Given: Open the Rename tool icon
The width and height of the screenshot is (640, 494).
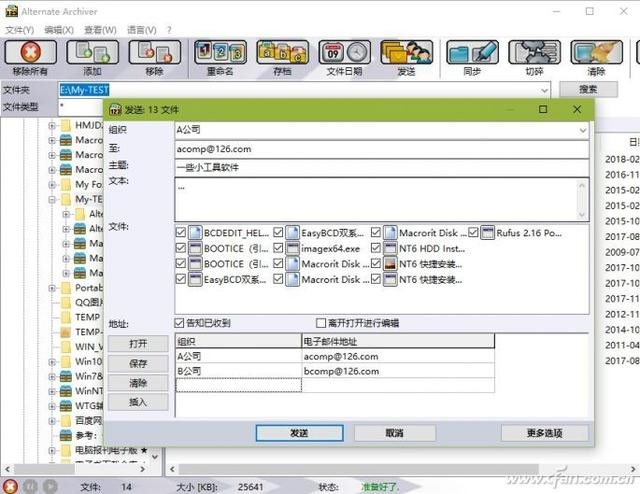Looking at the screenshot, I should (x=220, y=52).
